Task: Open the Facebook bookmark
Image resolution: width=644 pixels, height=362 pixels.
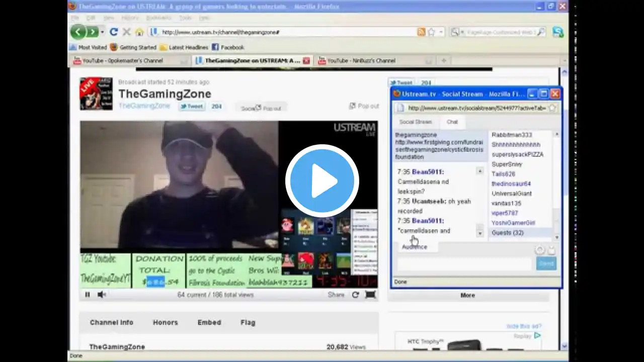Action: (x=228, y=47)
